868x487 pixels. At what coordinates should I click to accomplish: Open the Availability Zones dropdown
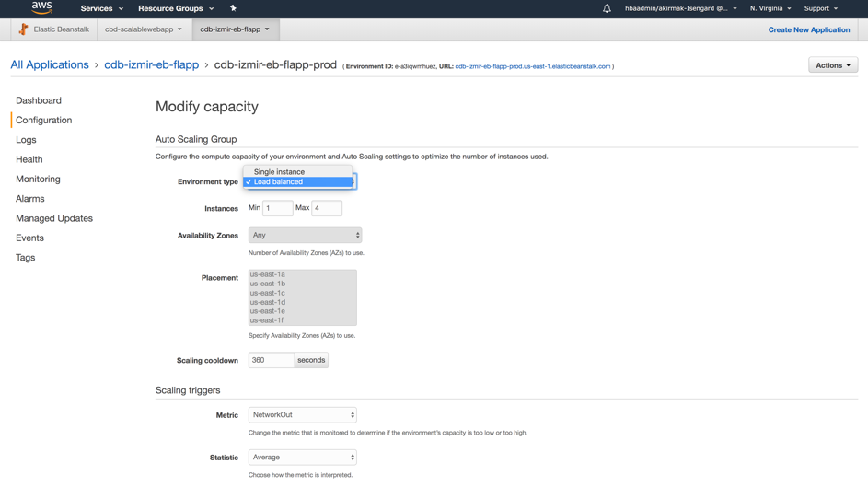click(305, 235)
